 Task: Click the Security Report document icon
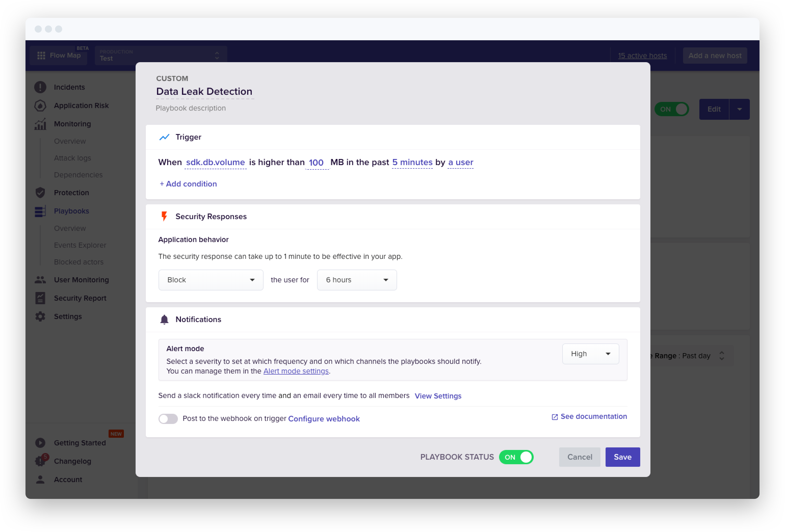pyautogui.click(x=40, y=298)
